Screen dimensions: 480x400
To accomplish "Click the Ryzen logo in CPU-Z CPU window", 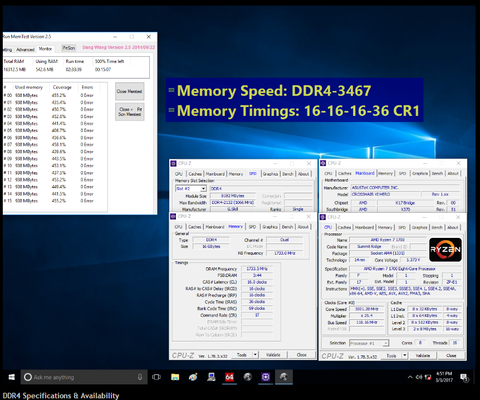I will [x=445, y=249].
